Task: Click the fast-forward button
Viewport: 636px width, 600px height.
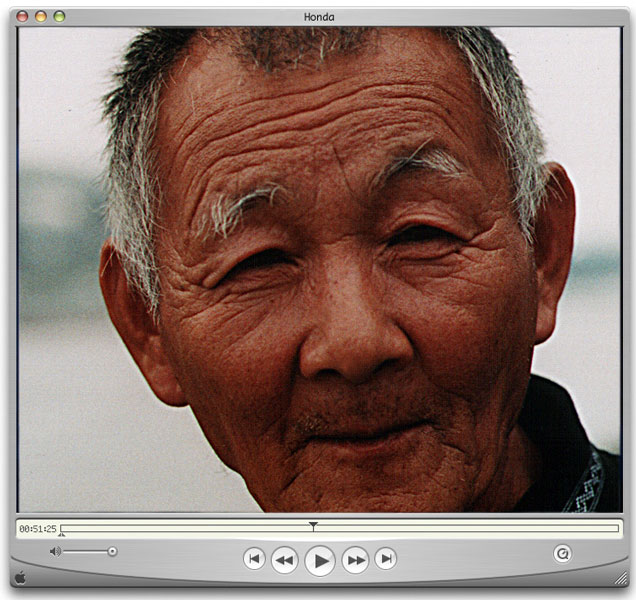Action: (x=355, y=560)
